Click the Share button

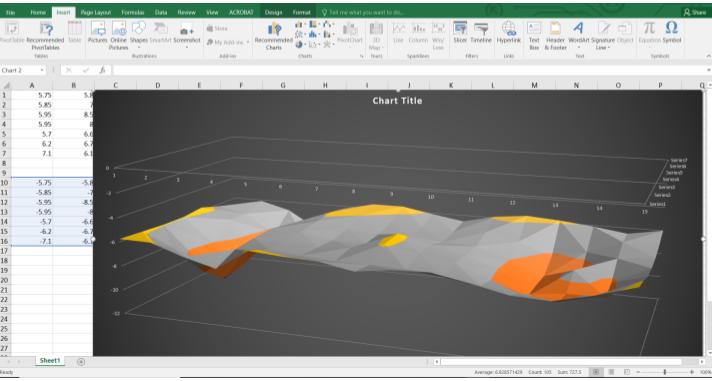click(x=695, y=13)
